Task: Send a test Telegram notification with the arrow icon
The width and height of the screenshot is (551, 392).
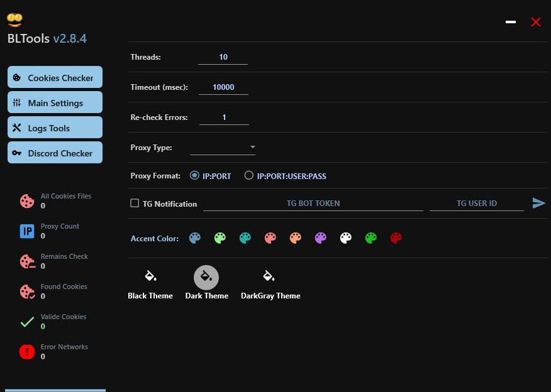Action: (x=538, y=203)
